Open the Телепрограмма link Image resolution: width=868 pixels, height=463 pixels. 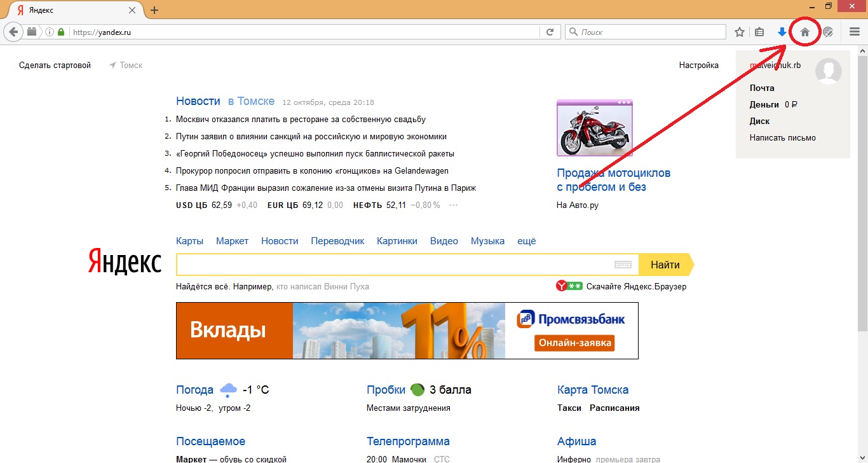pyautogui.click(x=408, y=441)
